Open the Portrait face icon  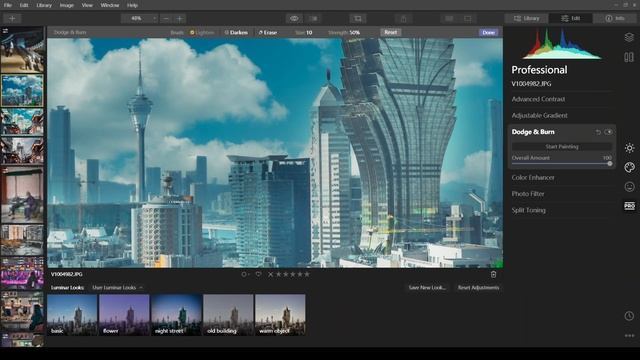click(x=629, y=187)
